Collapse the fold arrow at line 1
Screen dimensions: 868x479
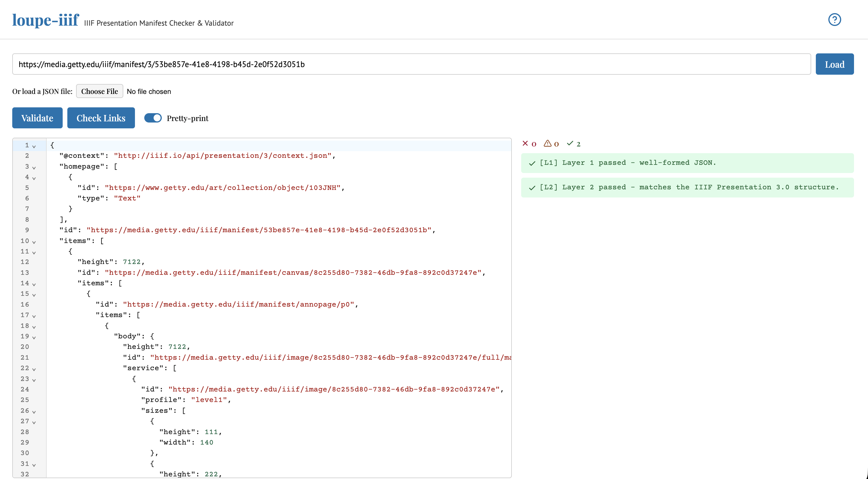34,146
